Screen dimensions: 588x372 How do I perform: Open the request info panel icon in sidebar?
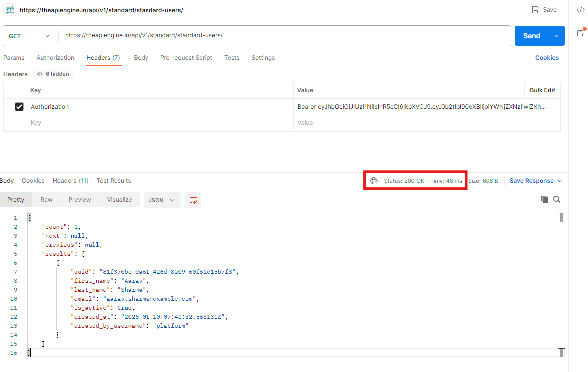click(x=580, y=33)
